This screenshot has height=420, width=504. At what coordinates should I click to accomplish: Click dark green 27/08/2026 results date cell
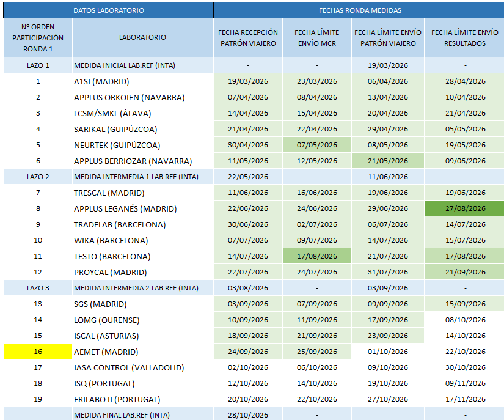pos(464,208)
